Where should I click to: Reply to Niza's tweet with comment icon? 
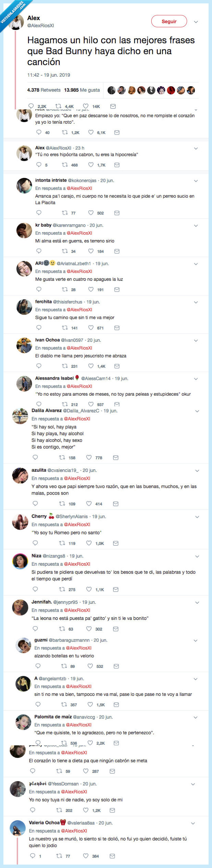(x=35, y=589)
